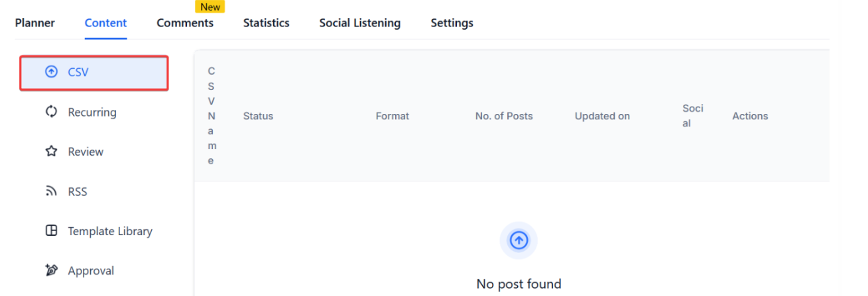Screen dimensions: 868x296
Task: Click the Format column header
Action: pyautogui.click(x=393, y=116)
